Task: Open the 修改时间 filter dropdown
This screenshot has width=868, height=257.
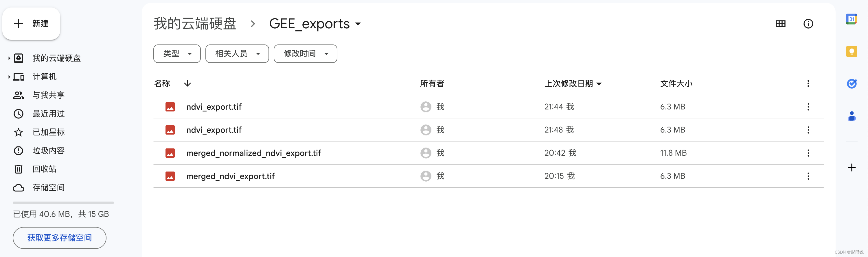Action: click(x=305, y=53)
